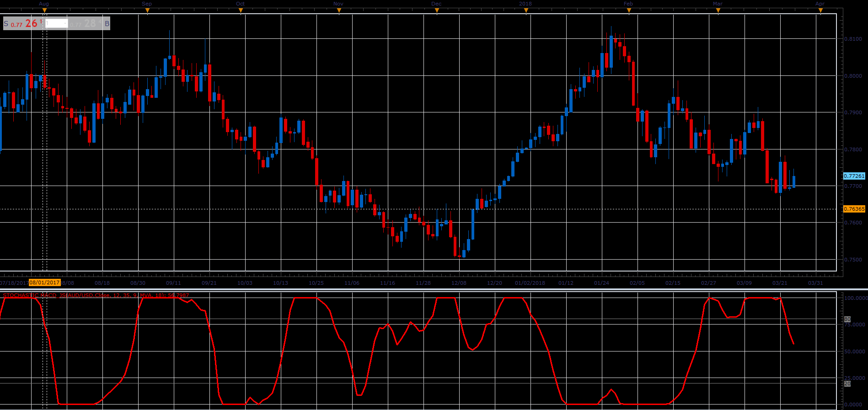Open the trade quantity dropdown showing 1

[56, 23]
